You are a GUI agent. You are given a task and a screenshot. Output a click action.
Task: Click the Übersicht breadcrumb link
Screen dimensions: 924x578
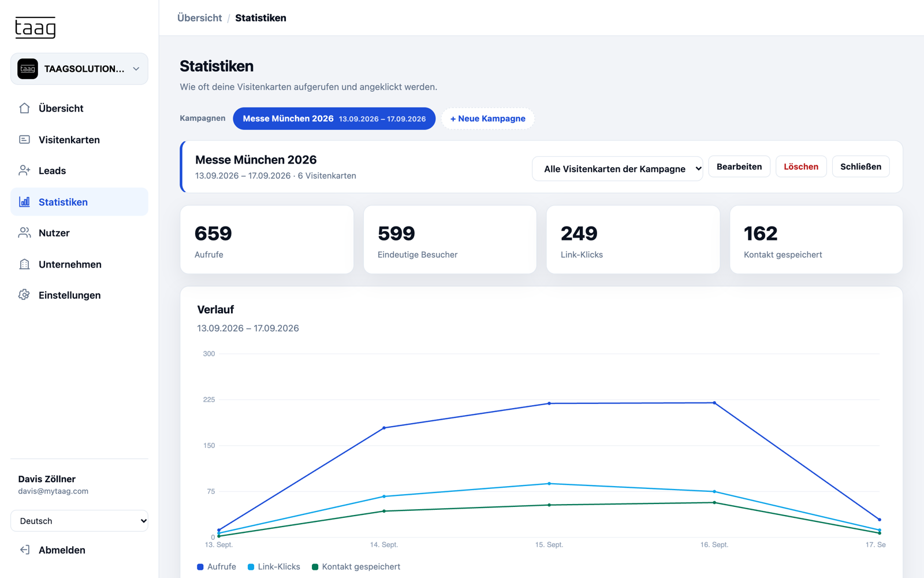pyautogui.click(x=199, y=18)
